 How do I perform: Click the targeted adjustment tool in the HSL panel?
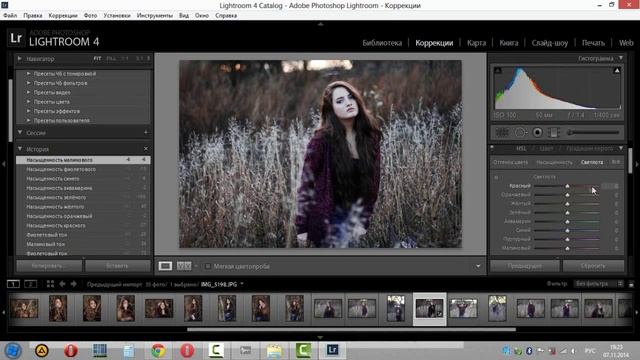496,177
